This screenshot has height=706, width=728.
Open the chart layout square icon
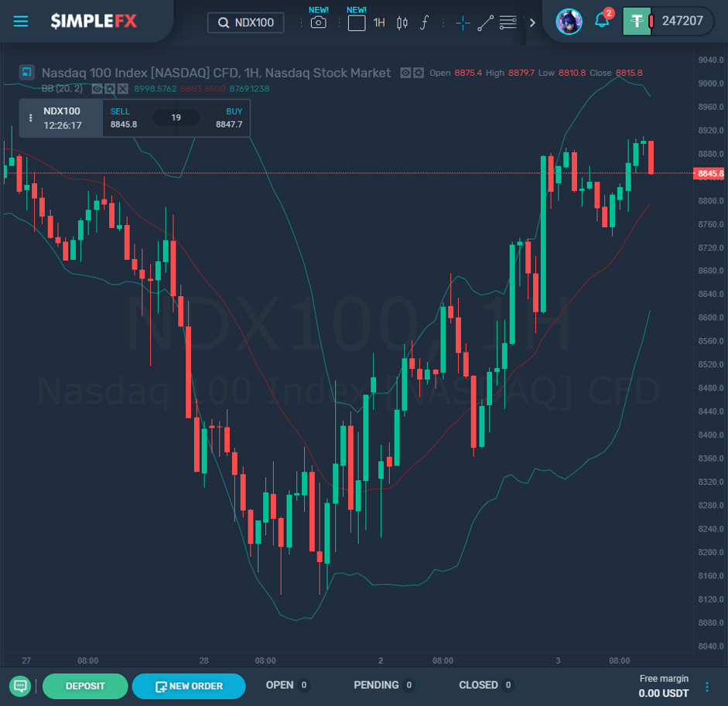click(357, 22)
